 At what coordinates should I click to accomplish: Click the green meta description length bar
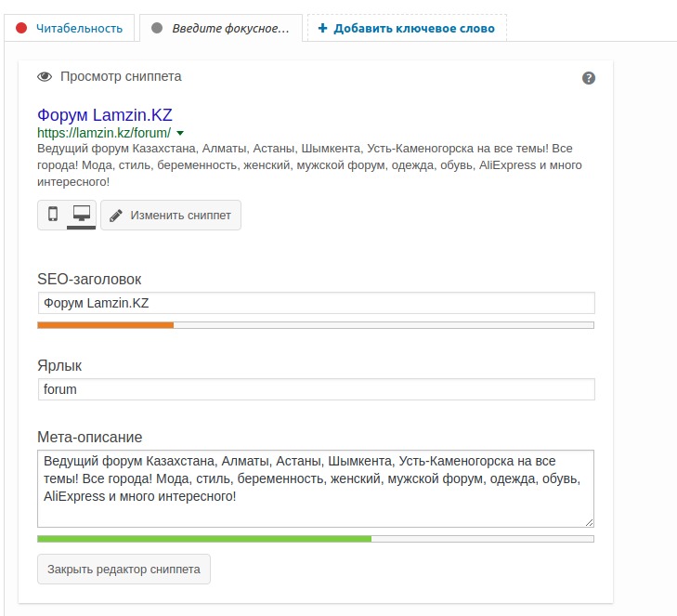point(316,539)
